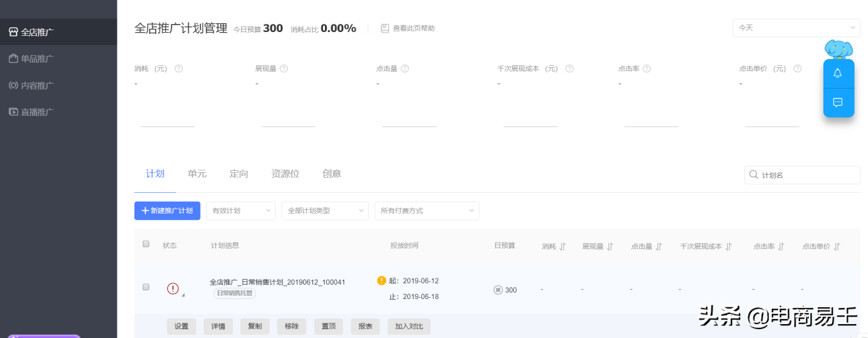Click the help icon next to 展现量

coord(284,68)
